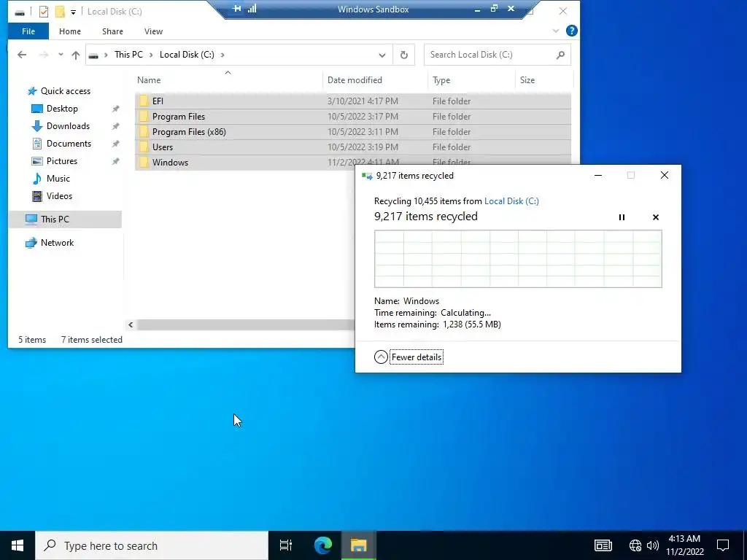Click the recycling progress graph
747x560 pixels.
pos(518,259)
